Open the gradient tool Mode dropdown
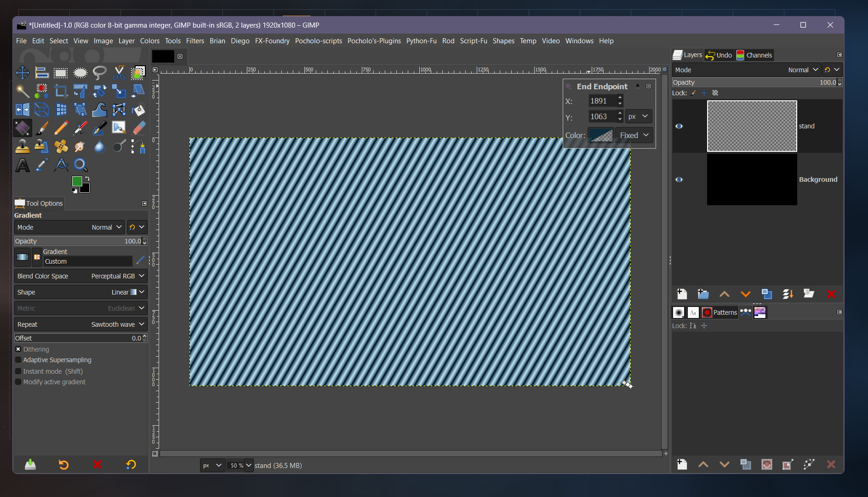868x497 pixels. (69, 227)
